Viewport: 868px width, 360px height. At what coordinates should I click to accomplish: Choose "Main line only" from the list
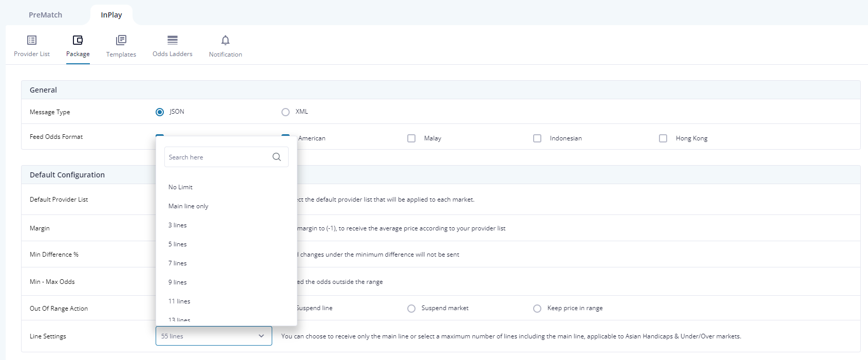[188, 206]
